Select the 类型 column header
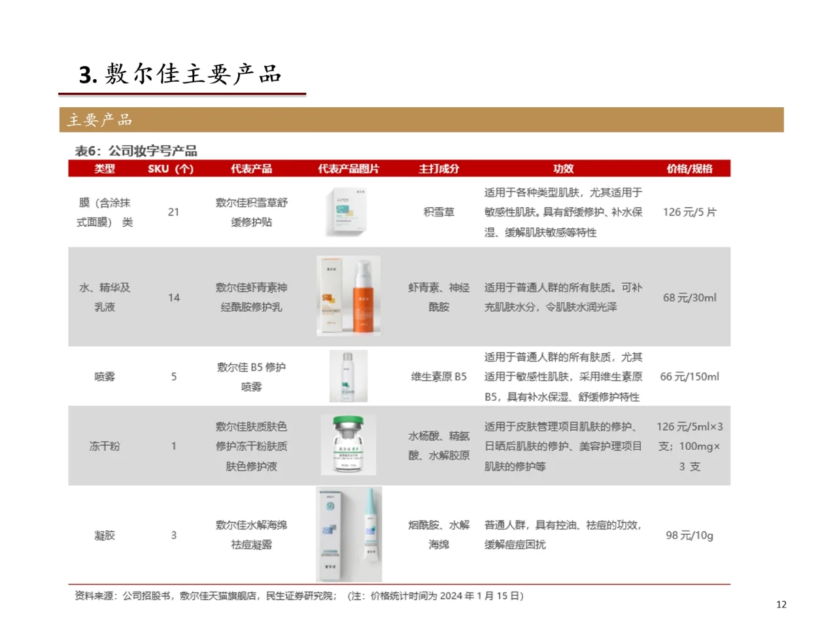Image resolution: width=837 pixels, height=644 pixels. pos(105,168)
